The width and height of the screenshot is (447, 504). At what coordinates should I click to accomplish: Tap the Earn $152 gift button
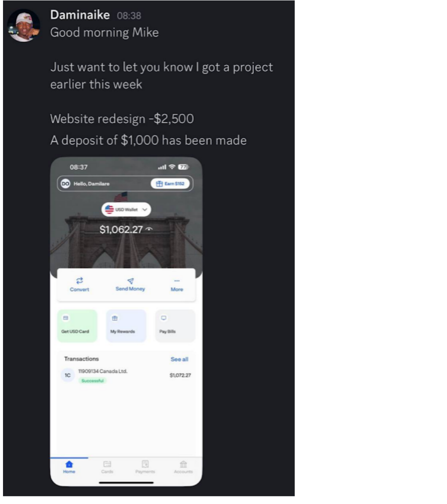coord(170,184)
